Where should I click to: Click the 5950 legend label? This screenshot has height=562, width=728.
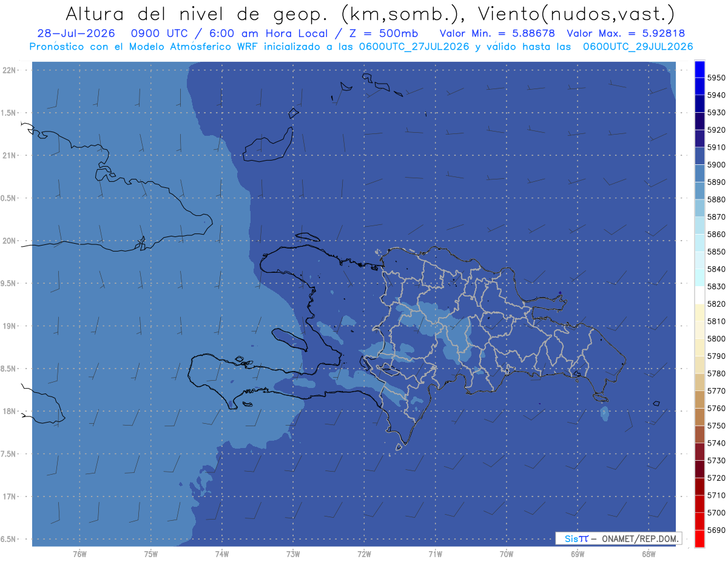tap(716, 78)
